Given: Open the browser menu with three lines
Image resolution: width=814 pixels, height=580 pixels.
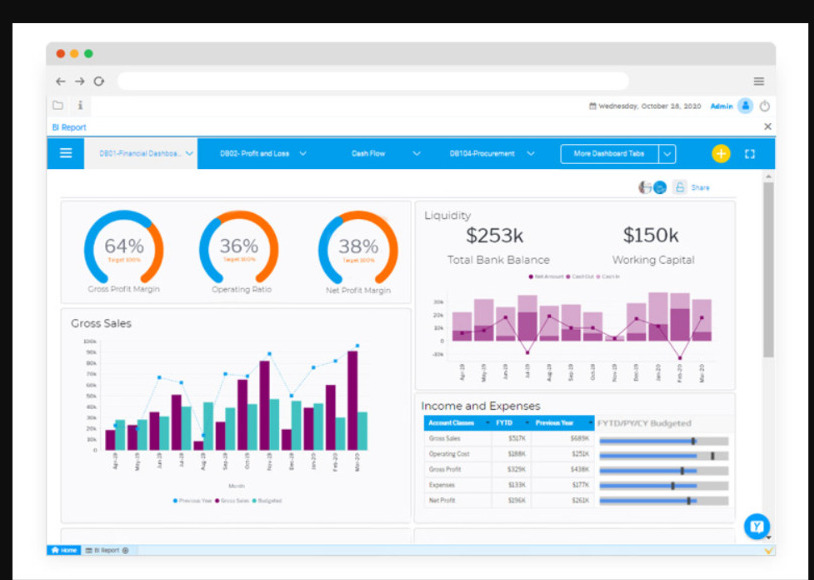Looking at the screenshot, I should coord(758,81).
